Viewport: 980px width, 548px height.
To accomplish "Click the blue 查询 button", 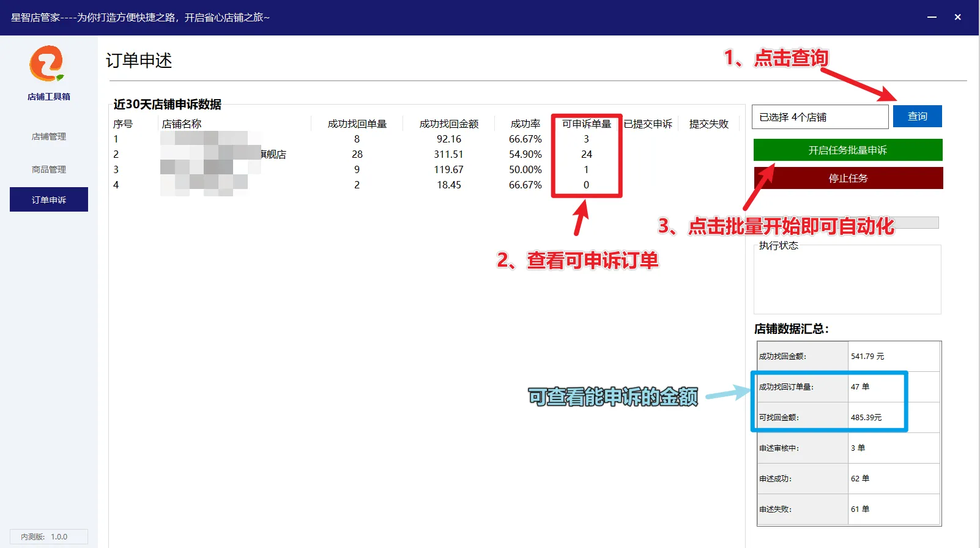I will tap(917, 116).
